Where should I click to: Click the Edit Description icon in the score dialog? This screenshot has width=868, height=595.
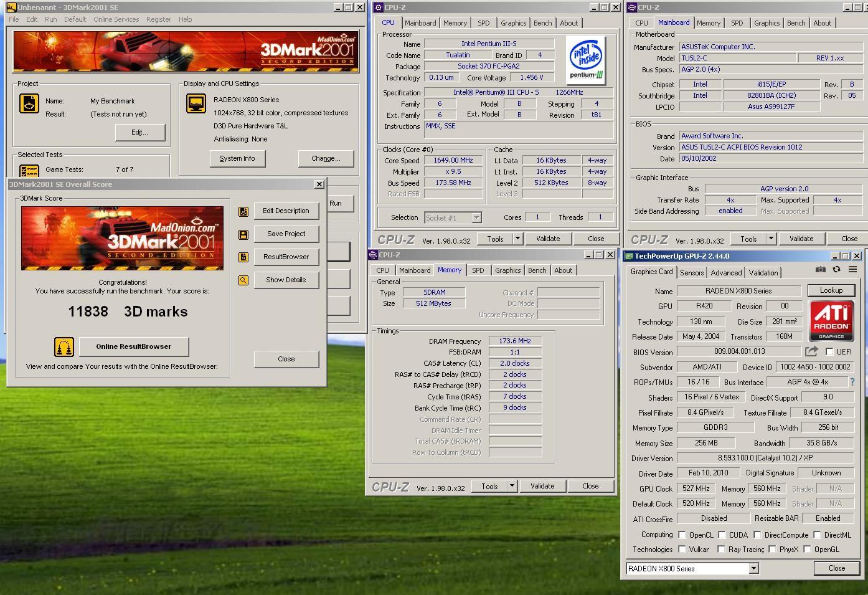243,211
